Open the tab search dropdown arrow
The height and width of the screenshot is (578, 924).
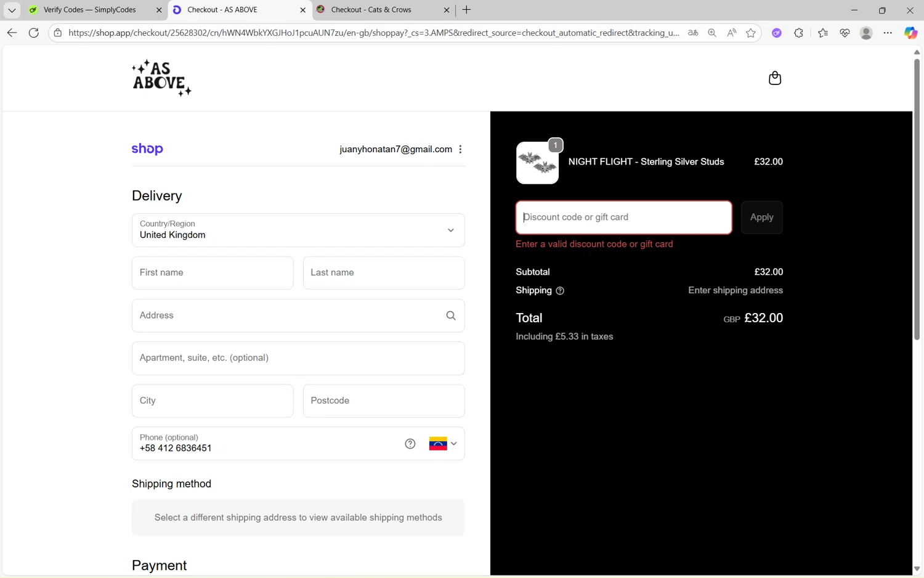pos(12,10)
